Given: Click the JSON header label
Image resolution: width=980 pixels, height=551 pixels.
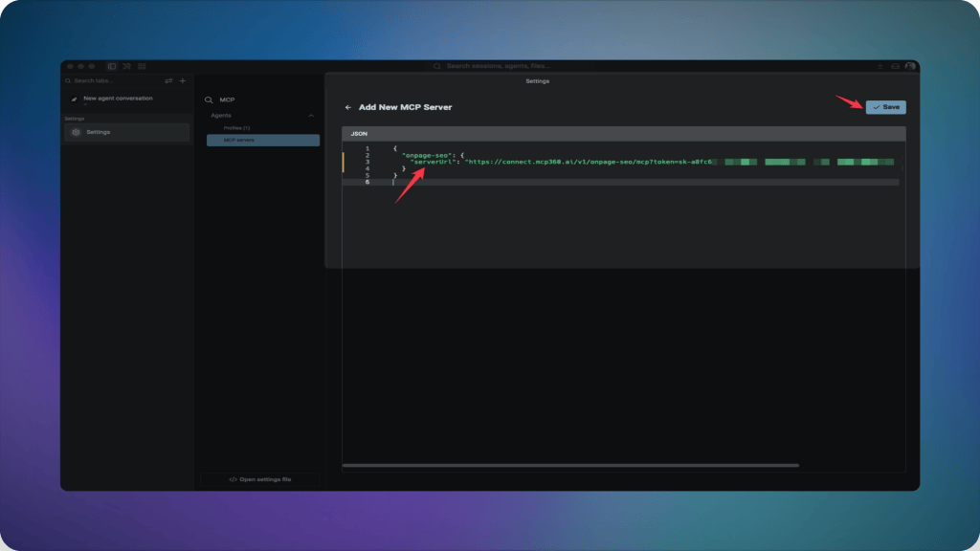Looking at the screenshot, I should 359,134.
